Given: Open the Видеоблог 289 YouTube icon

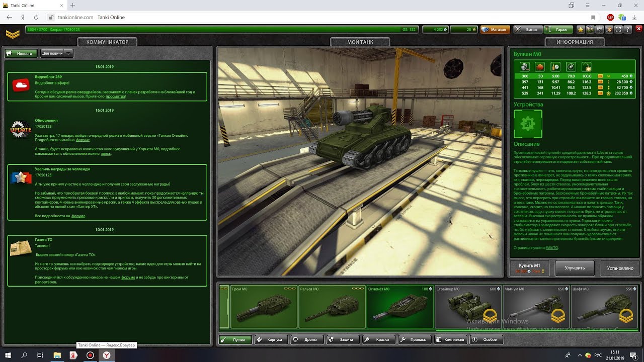Looking at the screenshot, I should pos(21,85).
